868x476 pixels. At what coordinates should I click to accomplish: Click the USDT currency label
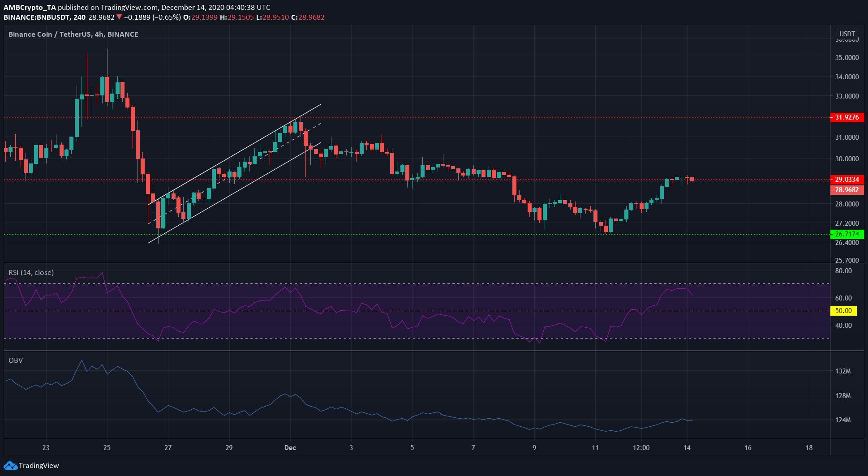click(x=847, y=34)
